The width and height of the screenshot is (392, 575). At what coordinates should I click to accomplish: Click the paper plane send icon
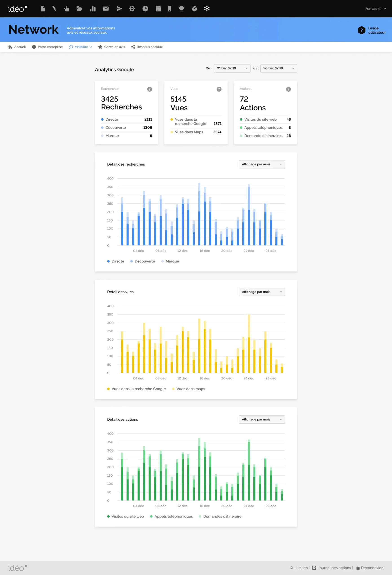click(119, 9)
